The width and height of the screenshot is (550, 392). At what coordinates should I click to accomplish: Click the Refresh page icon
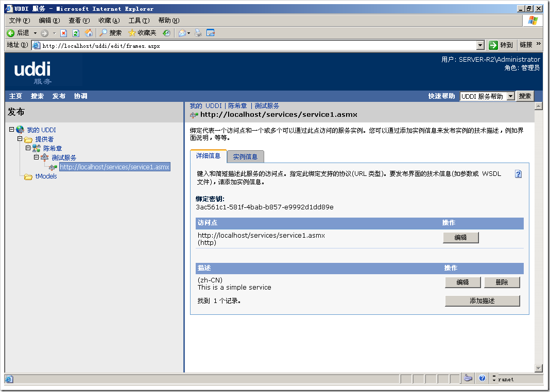click(76, 33)
